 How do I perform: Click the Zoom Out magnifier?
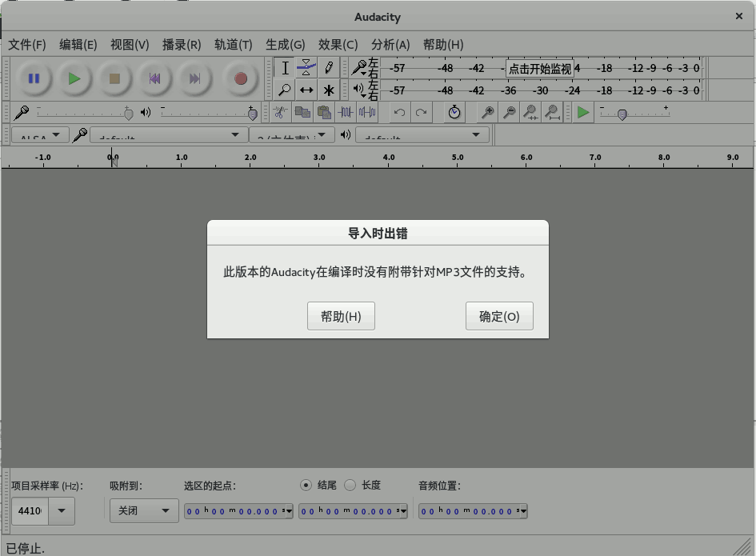[x=509, y=112]
